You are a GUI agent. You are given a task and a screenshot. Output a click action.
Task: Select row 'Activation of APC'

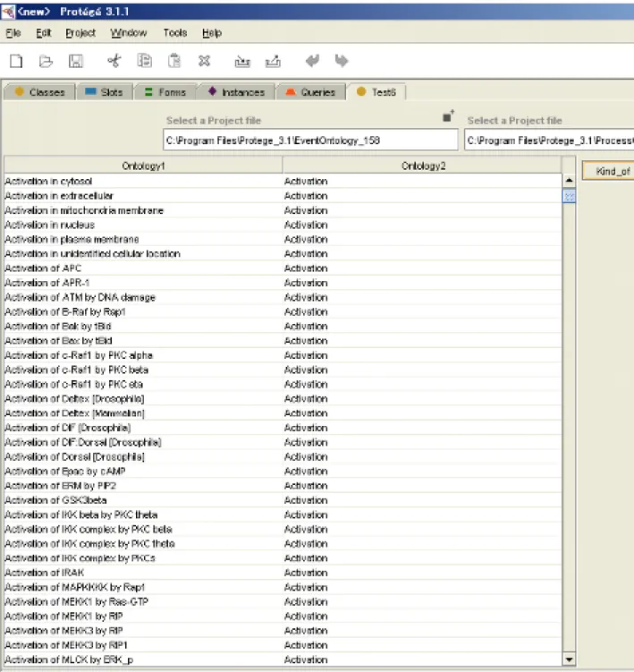283,268
